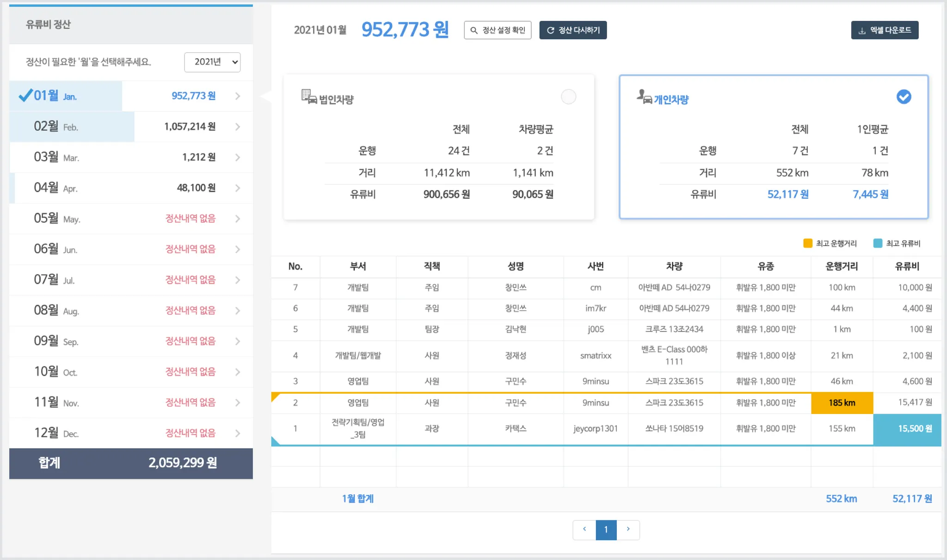Click the blue checkmark beside 01월
The width and height of the screenshot is (947, 560).
point(25,95)
